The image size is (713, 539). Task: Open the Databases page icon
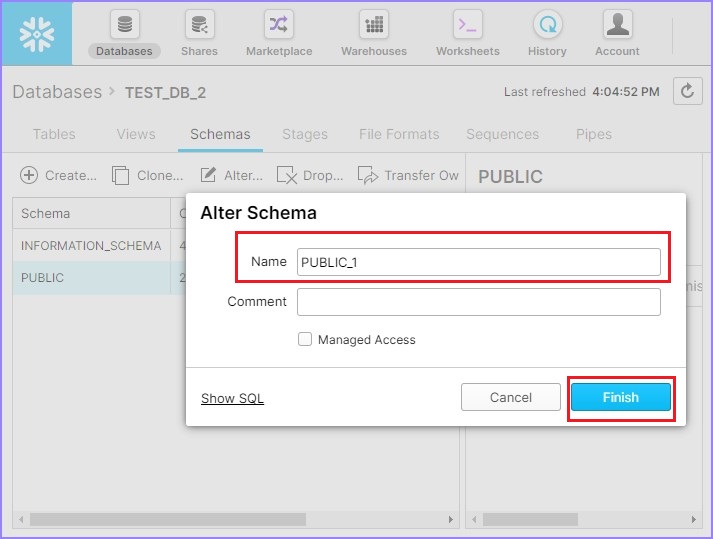click(124, 26)
